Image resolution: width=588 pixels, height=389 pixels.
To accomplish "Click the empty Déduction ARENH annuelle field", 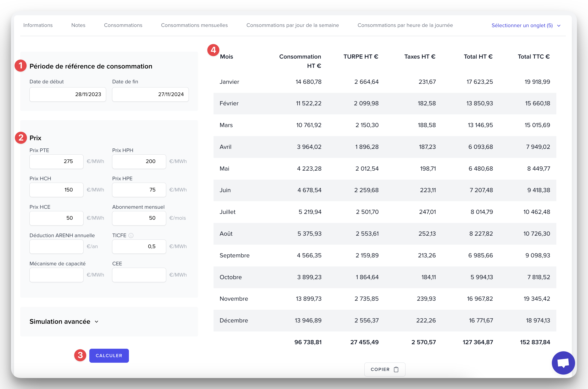I will pos(56,247).
